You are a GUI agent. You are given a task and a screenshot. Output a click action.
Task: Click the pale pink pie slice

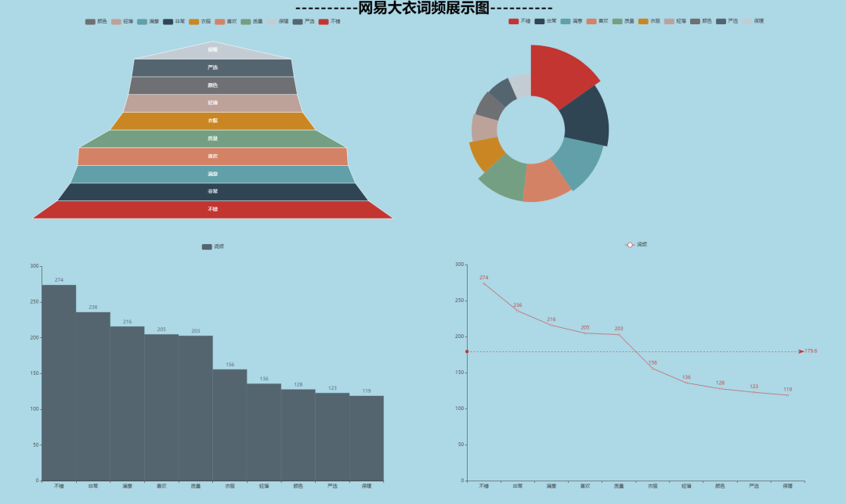484,128
